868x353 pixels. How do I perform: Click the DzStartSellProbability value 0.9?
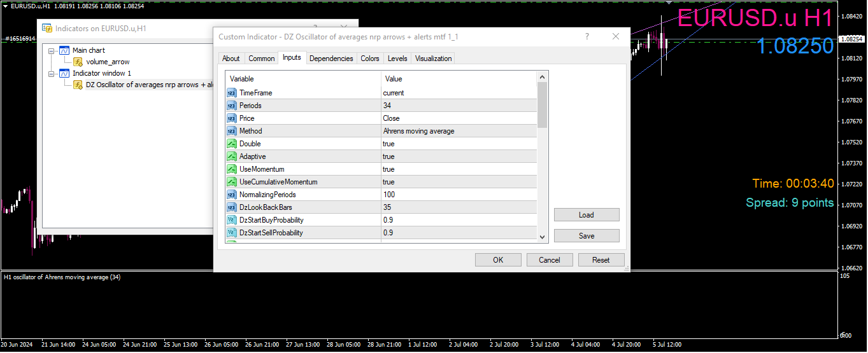point(388,233)
